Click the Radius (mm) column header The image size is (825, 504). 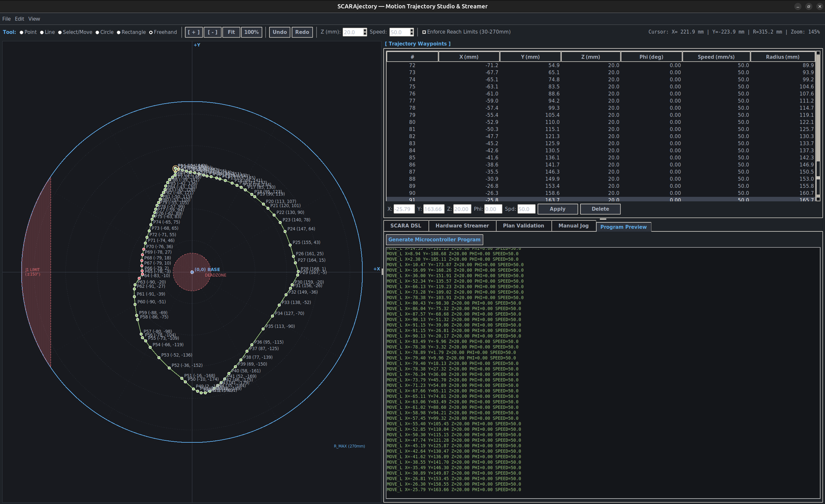tap(782, 57)
